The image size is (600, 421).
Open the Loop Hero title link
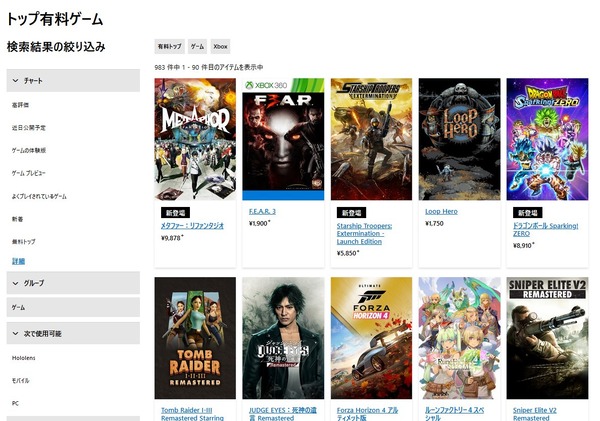point(441,211)
